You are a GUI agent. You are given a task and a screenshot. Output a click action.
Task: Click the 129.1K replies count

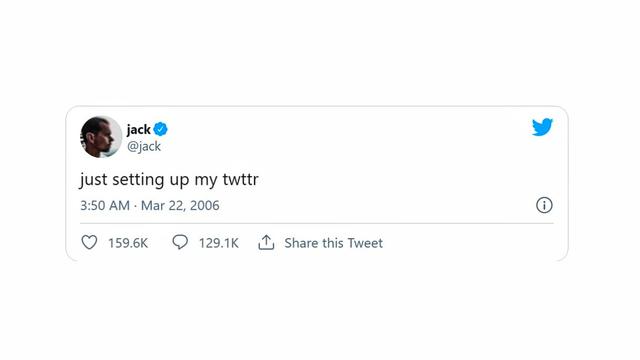[218, 243]
